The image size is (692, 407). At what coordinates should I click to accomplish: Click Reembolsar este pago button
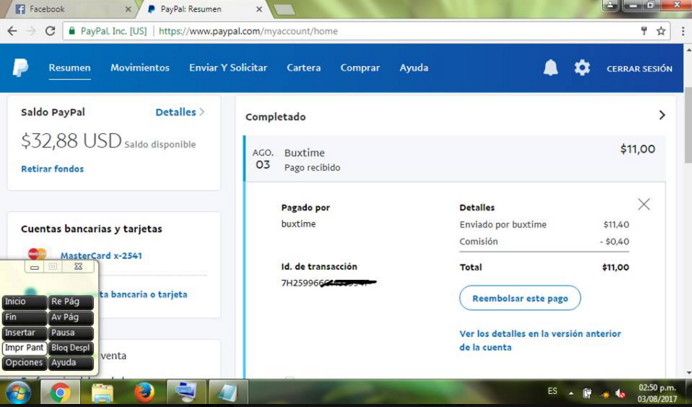tap(520, 298)
